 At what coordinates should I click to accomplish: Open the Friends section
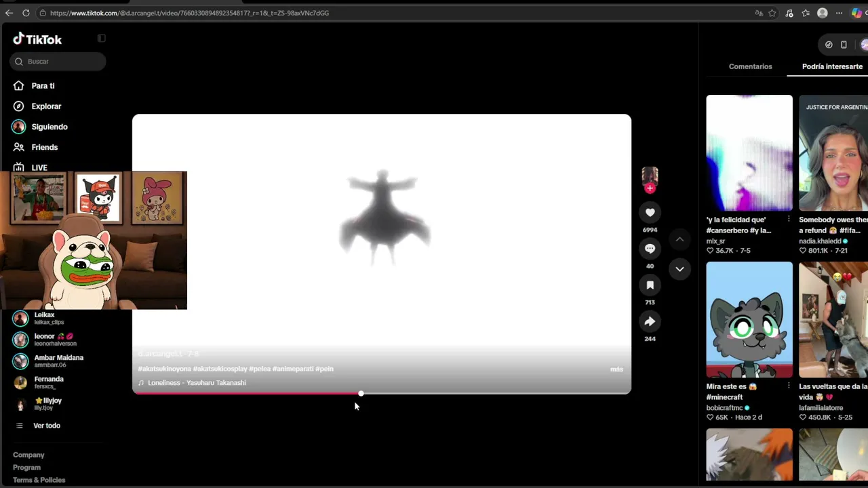(x=45, y=147)
